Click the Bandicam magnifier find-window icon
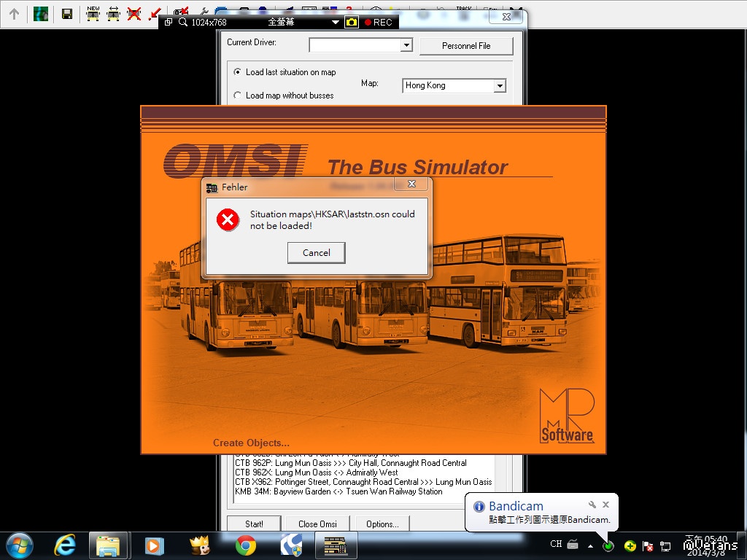 coord(183,22)
